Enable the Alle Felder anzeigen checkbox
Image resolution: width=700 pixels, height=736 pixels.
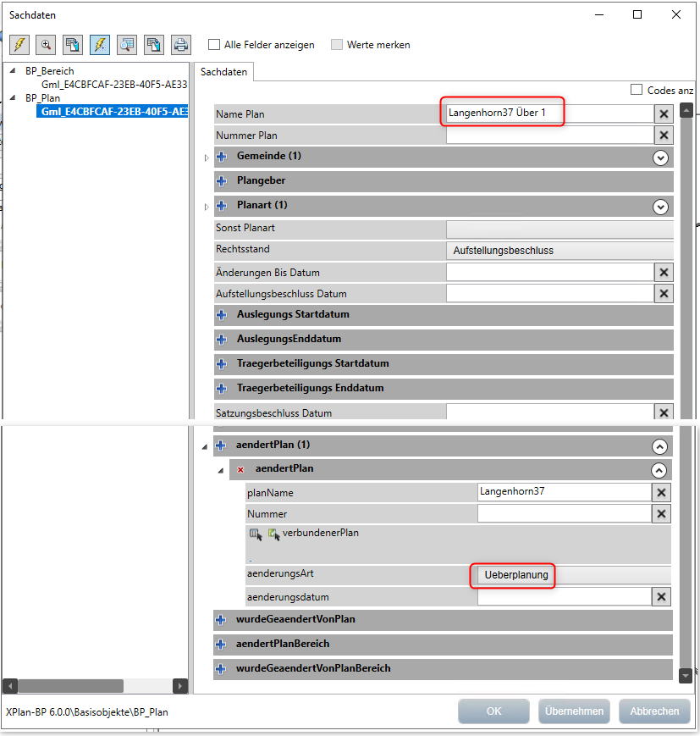point(214,45)
